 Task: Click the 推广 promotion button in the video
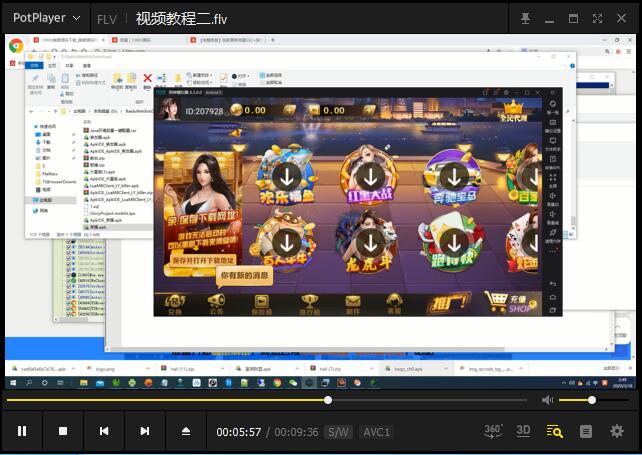pos(448,303)
